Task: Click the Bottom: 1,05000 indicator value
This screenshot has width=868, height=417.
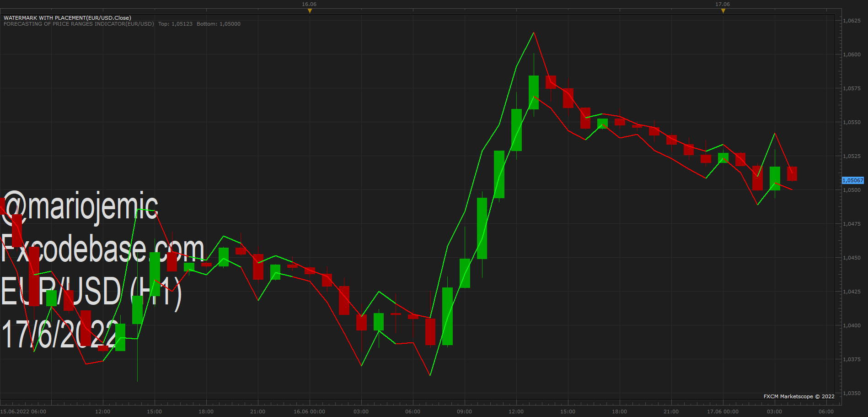Action: (x=219, y=24)
